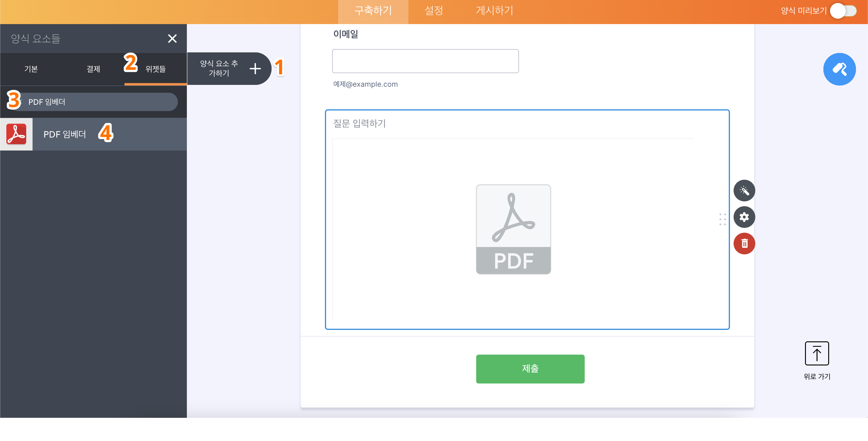
Task: Click the 이메일 input field
Action: tap(425, 61)
